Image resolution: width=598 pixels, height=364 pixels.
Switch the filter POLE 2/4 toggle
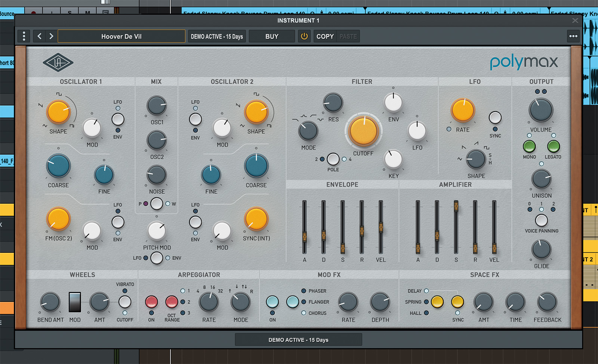click(x=333, y=159)
